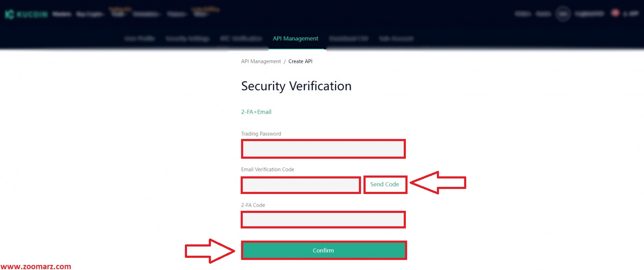
Task: Switch to the API Management tab
Action: point(296,38)
